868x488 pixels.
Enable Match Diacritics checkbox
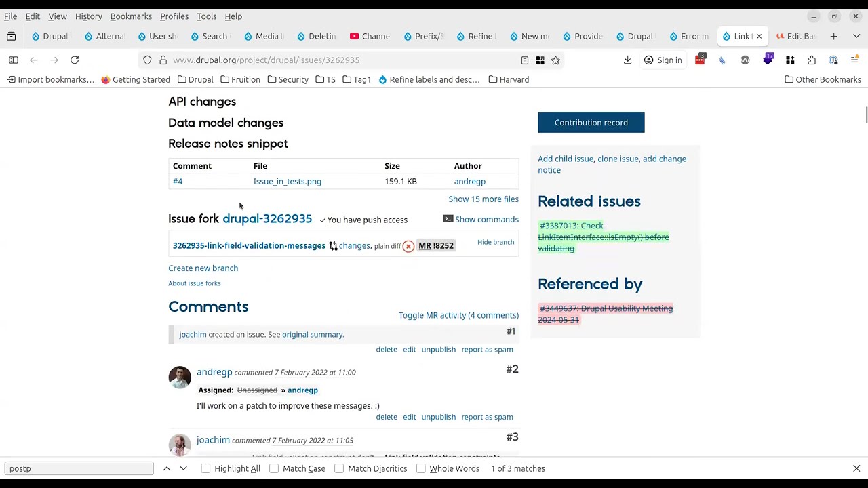(339, 468)
